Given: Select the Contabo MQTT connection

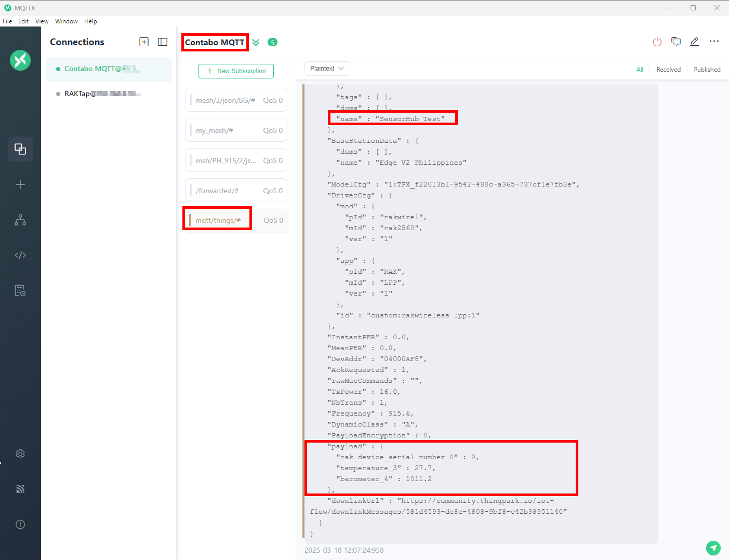Looking at the screenshot, I should click(x=109, y=69).
